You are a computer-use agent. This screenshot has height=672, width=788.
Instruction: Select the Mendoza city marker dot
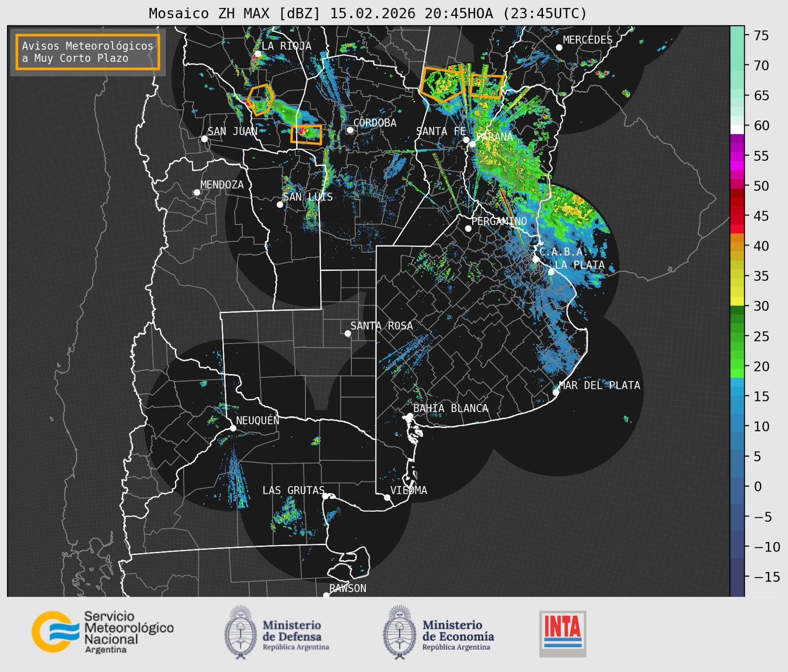point(197,193)
